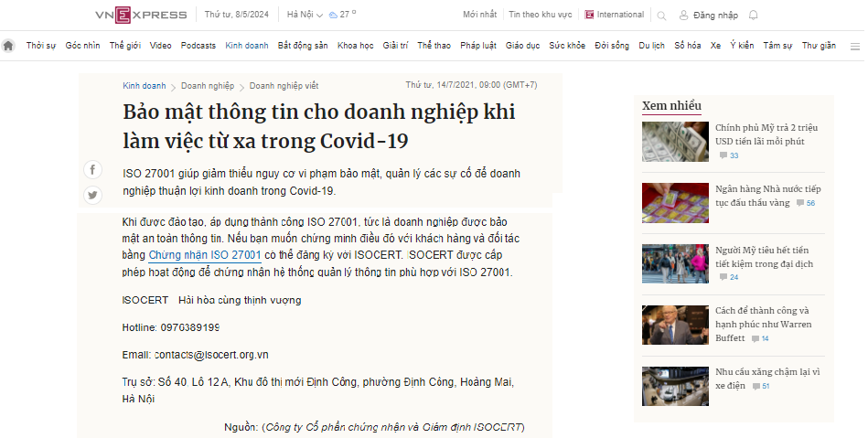Open the hamburger all-sections menu
868x438 pixels.
pyautogui.click(x=852, y=46)
